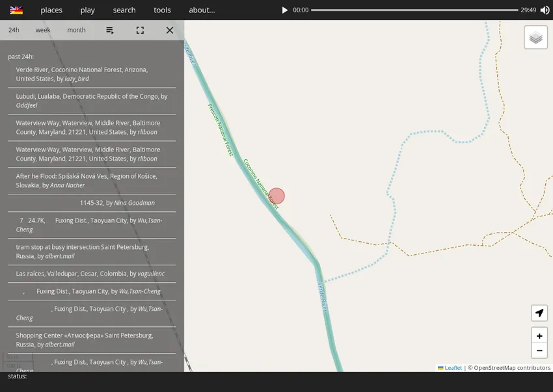Select Lubudi, Lualaba recording by Oddfeel

click(92, 101)
